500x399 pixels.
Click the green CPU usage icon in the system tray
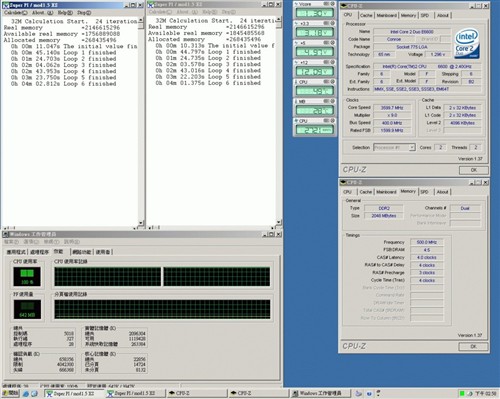pyautogui.click(x=462, y=394)
